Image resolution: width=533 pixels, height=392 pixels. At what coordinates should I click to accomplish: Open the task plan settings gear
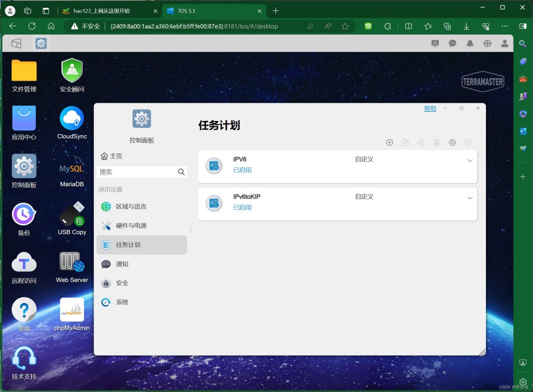[x=452, y=142]
